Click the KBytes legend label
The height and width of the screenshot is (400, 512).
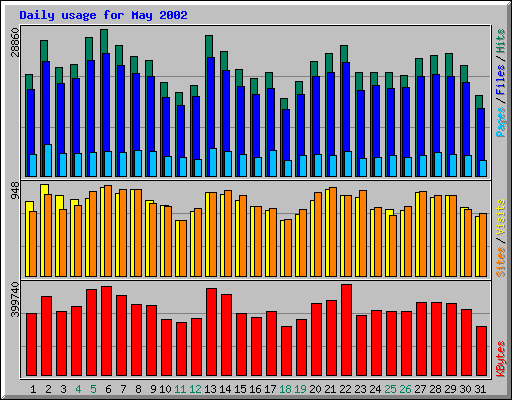[500, 359]
